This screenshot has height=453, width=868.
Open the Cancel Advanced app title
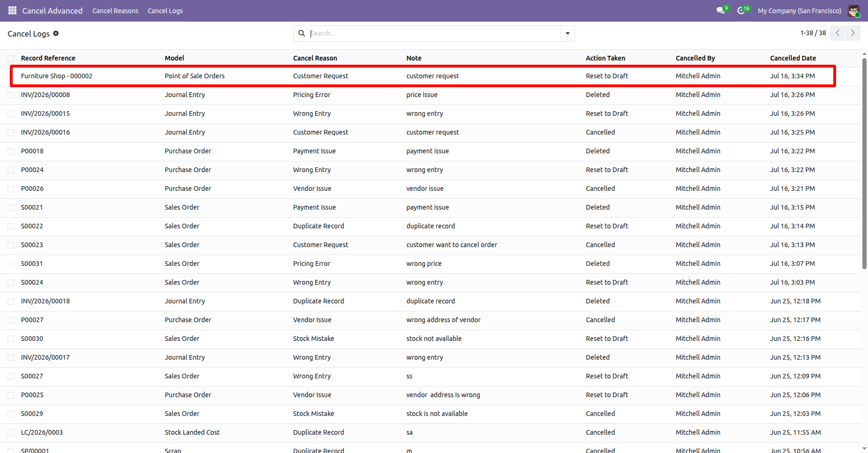53,10
